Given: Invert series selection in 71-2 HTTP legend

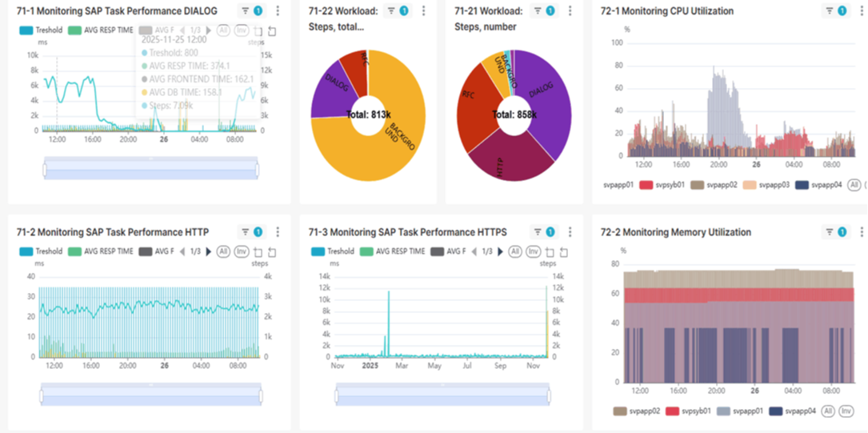Looking at the screenshot, I should click(241, 251).
